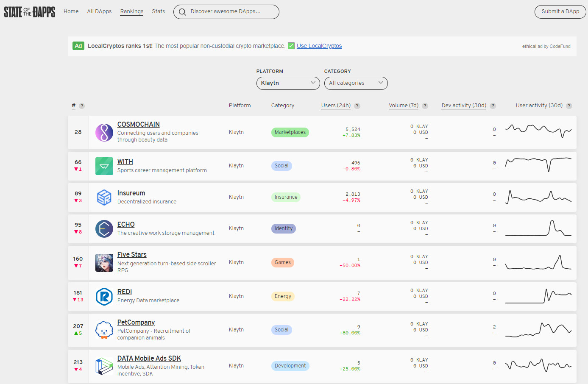The width and height of the screenshot is (588, 384).
Task: Click the State of the DApps logo
Action: point(30,12)
